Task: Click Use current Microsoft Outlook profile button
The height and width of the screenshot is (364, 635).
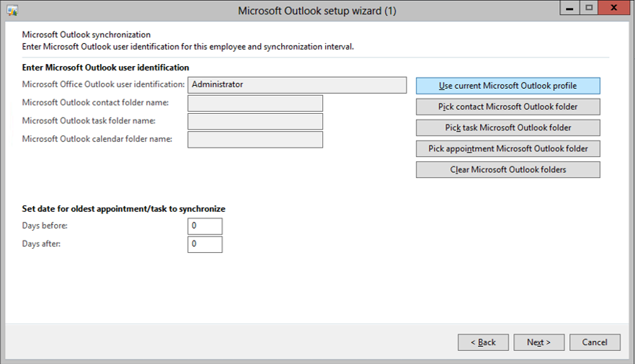Action: [x=507, y=86]
